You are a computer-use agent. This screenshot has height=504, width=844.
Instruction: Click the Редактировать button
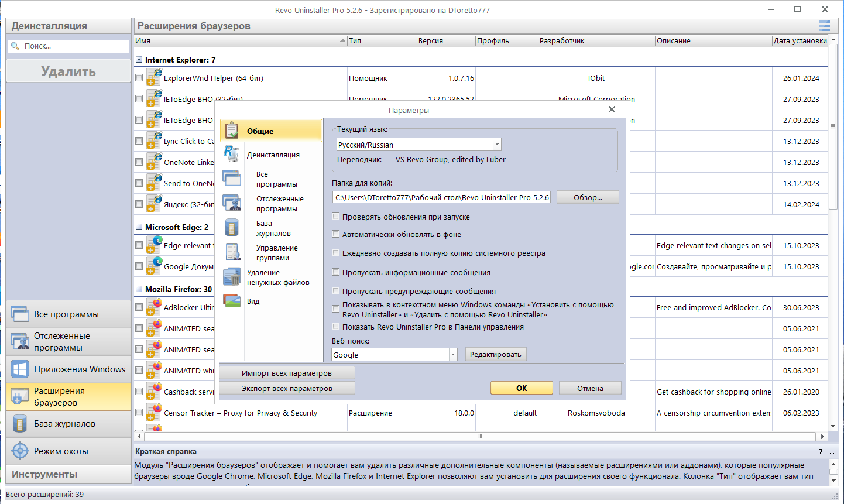click(x=496, y=354)
